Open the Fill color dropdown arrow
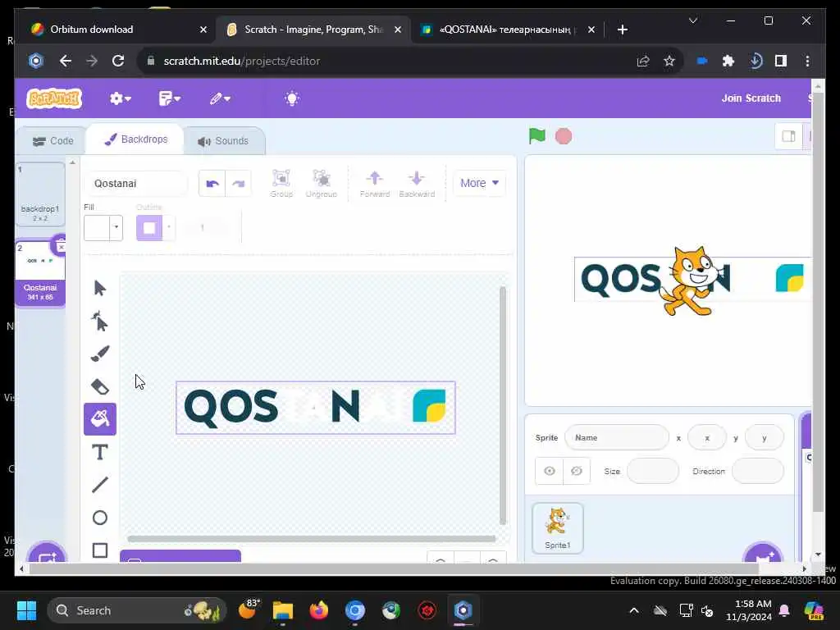840x630 pixels. click(116, 227)
